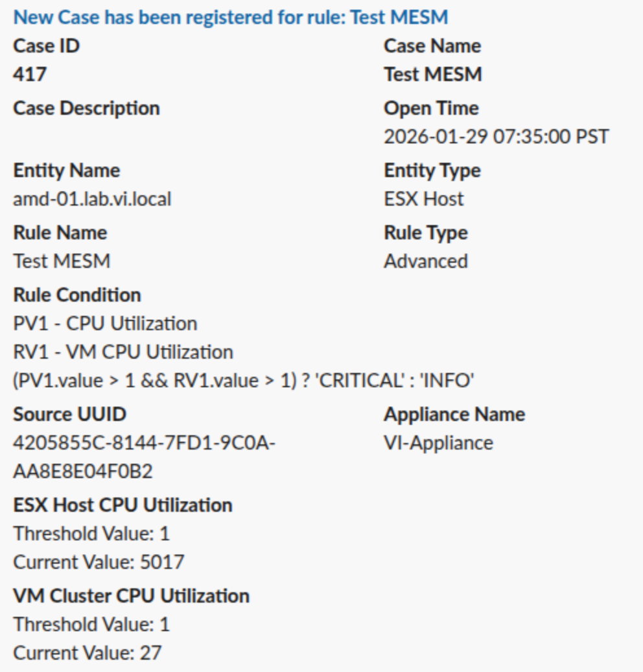
Task: Click the Rule Type value Advanced
Action: click(425, 261)
